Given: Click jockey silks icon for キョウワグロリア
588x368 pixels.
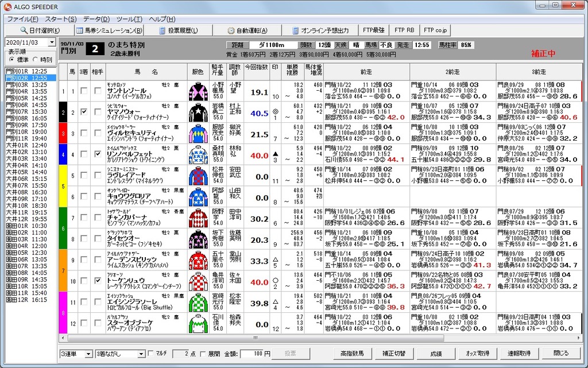Looking at the screenshot, I should tap(198, 197).
